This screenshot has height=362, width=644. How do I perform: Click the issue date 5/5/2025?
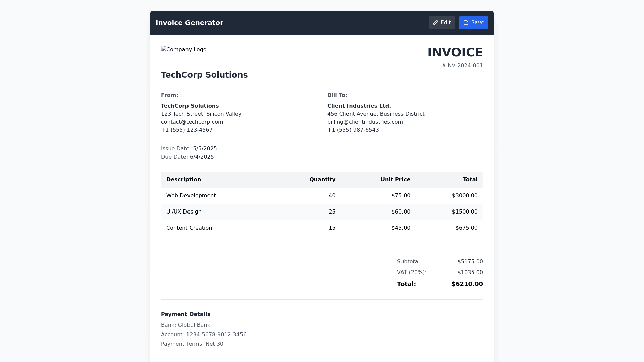click(205, 149)
